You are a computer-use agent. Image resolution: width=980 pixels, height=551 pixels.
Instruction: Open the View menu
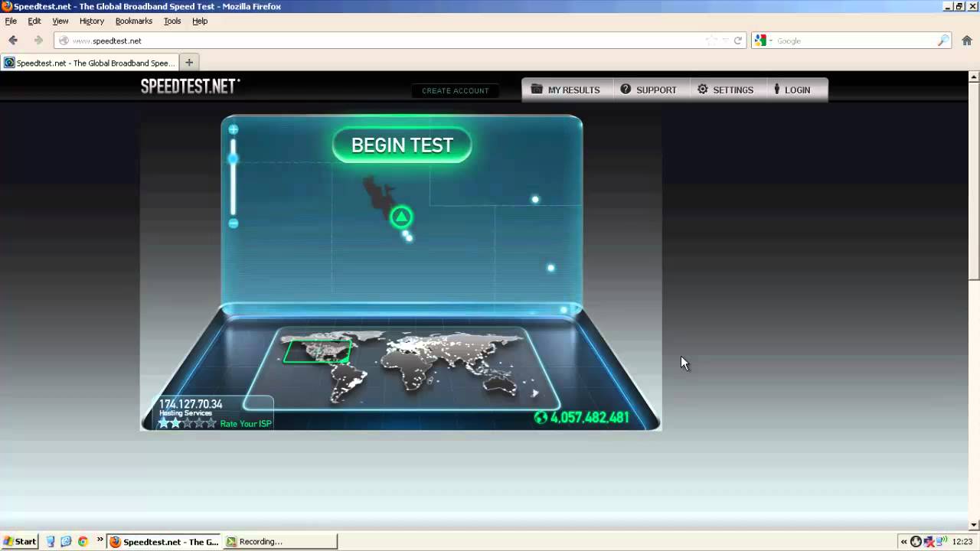(60, 21)
